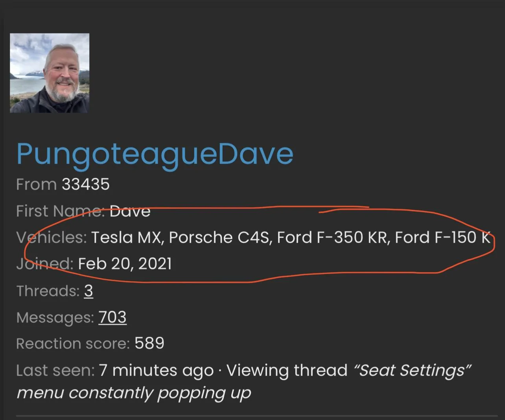Open the PungoteagueDave username link

pyautogui.click(x=155, y=154)
